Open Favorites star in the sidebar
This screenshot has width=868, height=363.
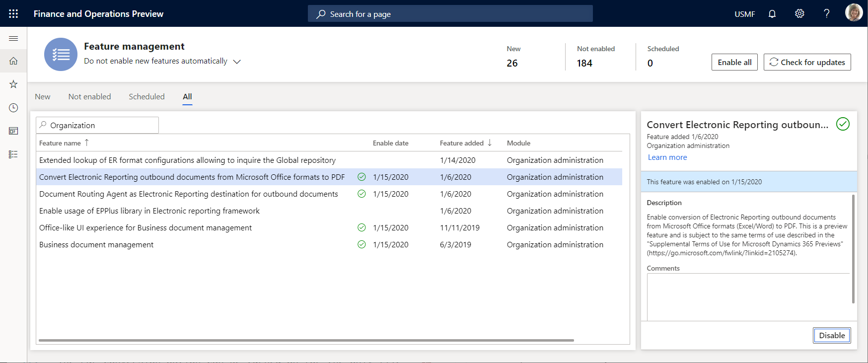(13, 84)
